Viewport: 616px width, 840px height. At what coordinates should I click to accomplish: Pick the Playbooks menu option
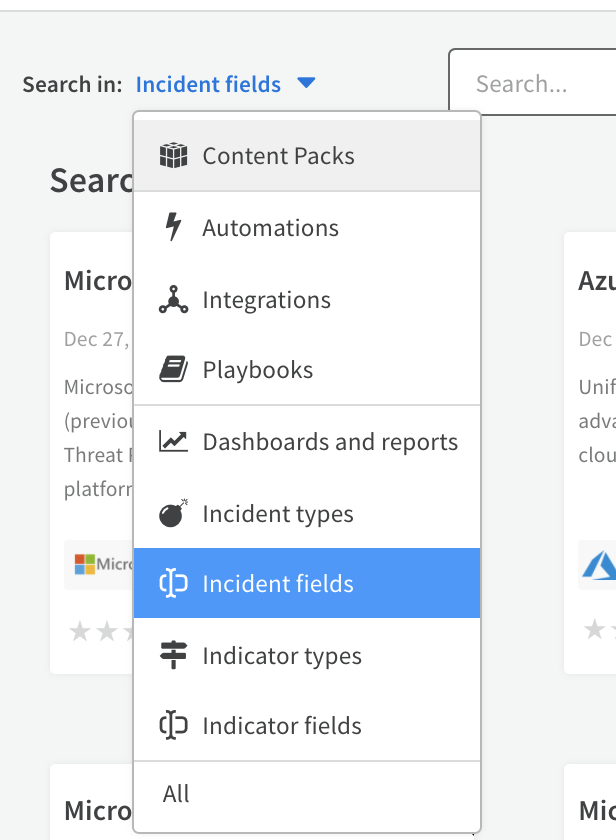(258, 370)
